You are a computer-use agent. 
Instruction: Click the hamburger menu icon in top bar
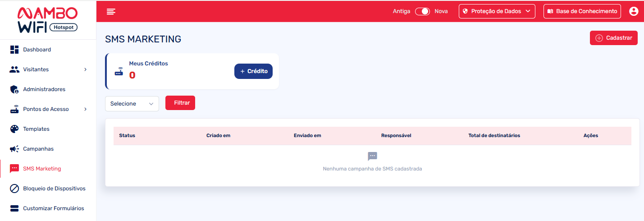pyautogui.click(x=111, y=12)
